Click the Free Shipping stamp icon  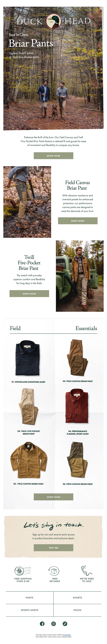point(23,571)
